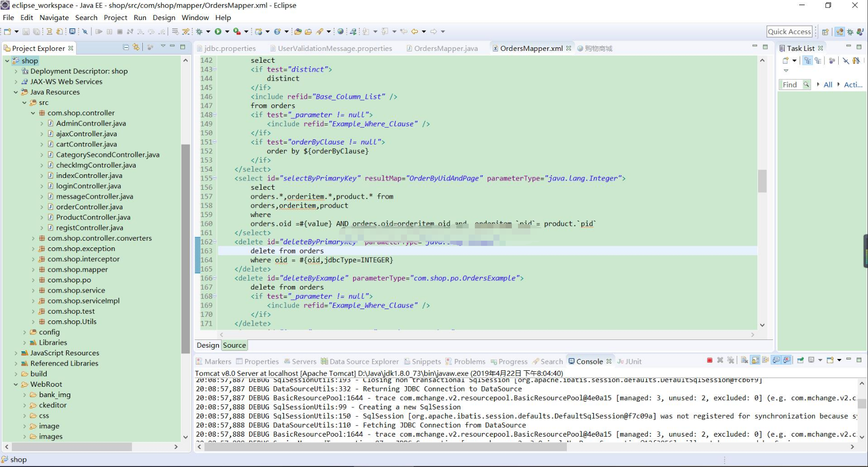Terminate the Tomcat server with red stop icon
Image resolution: width=868 pixels, height=467 pixels.
pos(710,360)
